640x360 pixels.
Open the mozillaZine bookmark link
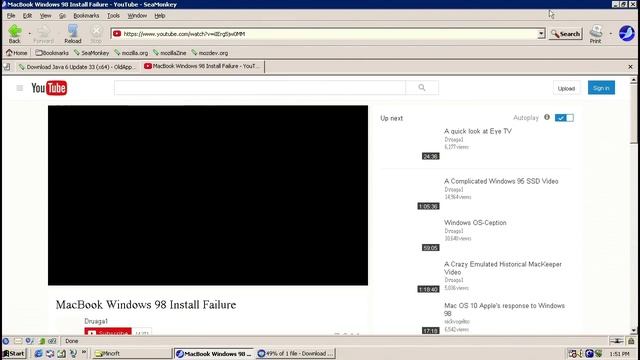pos(169,53)
